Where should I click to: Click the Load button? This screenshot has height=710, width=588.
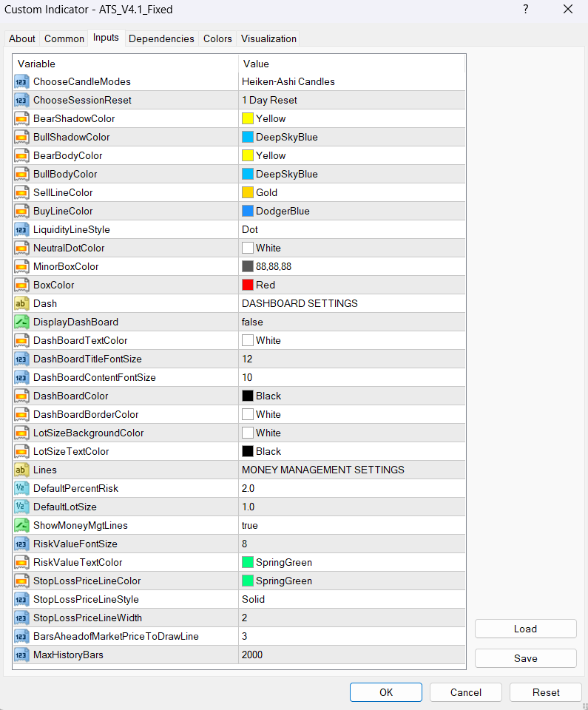click(x=525, y=629)
